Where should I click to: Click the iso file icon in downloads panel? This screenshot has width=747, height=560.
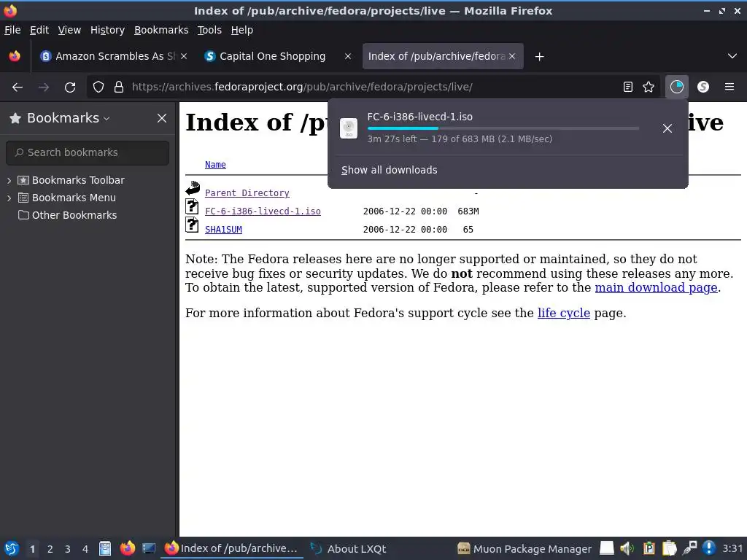(348, 128)
